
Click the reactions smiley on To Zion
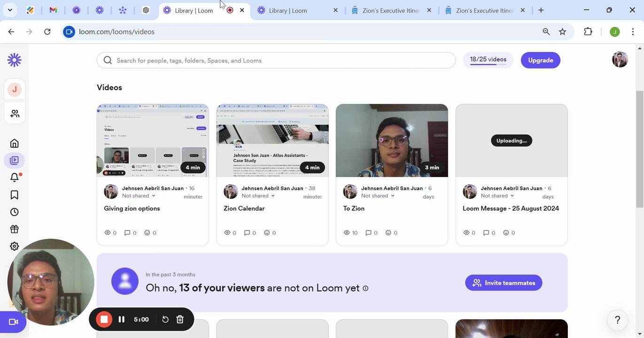point(388,233)
